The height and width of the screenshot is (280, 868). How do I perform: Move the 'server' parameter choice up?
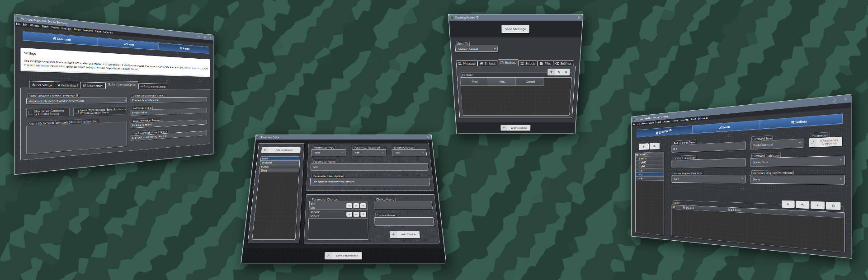point(356,214)
